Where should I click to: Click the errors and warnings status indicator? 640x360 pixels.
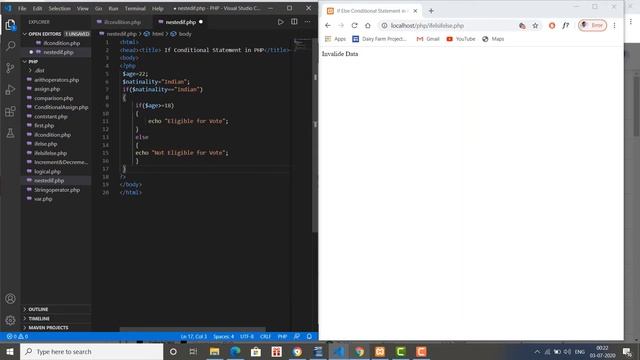[x=17, y=336]
